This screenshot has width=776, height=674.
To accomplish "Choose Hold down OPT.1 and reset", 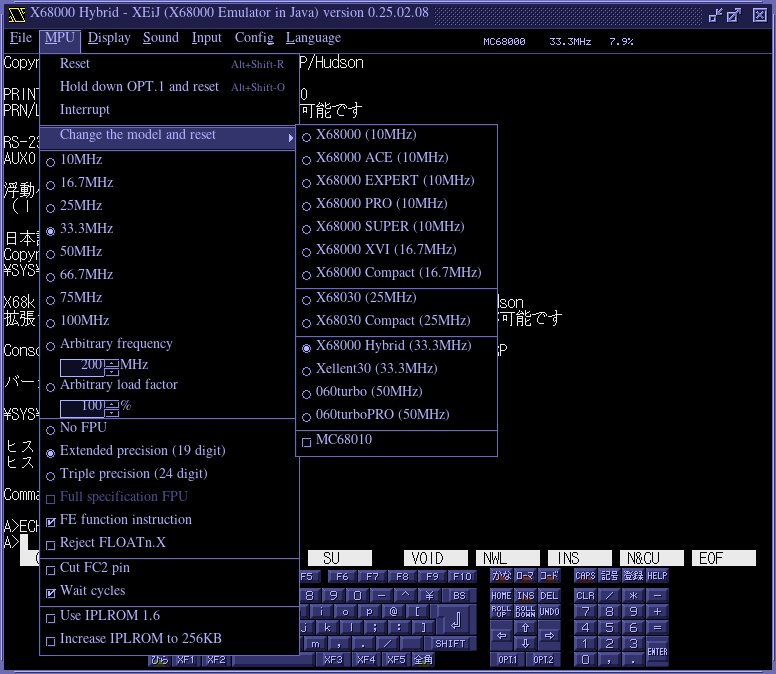I will (169, 87).
